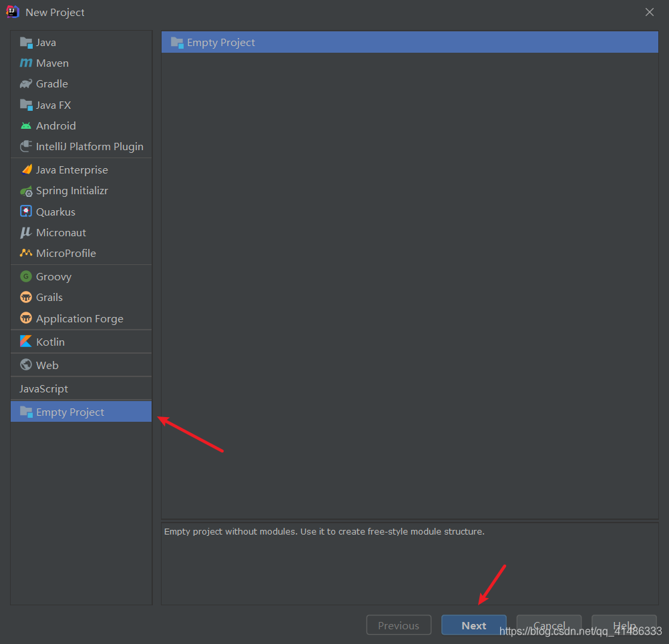This screenshot has width=669, height=644.
Task: Select the Maven text label
Action: 53,63
